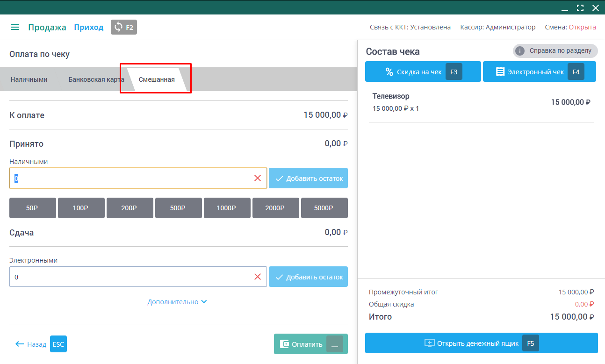Switch to the Наличными payment tab
This screenshot has width=605, height=364.
coord(29,79)
